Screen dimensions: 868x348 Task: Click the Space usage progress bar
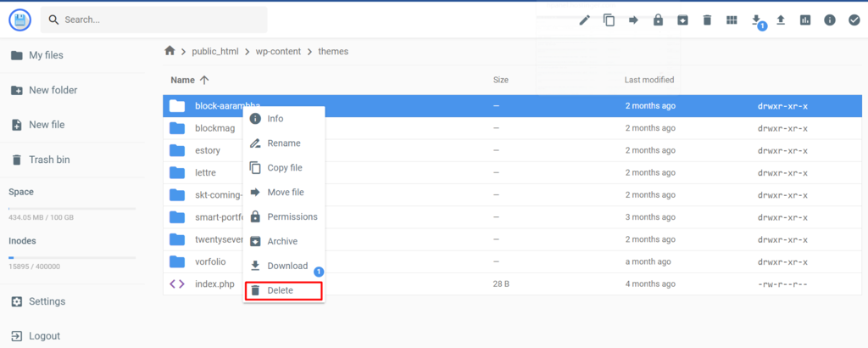click(72, 208)
